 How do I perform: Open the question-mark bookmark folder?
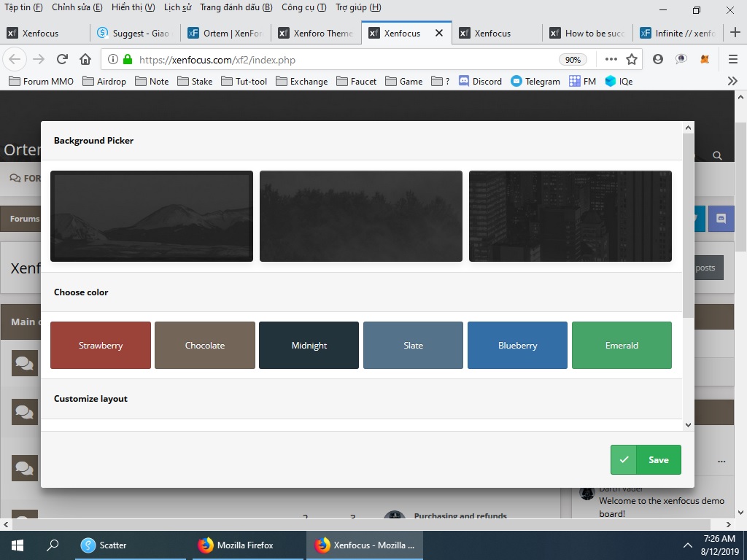440,81
